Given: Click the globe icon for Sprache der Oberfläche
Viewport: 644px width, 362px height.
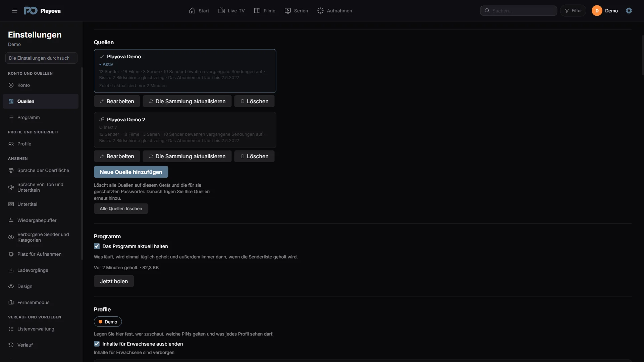Looking at the screenshot, I should tap(11, 170).
